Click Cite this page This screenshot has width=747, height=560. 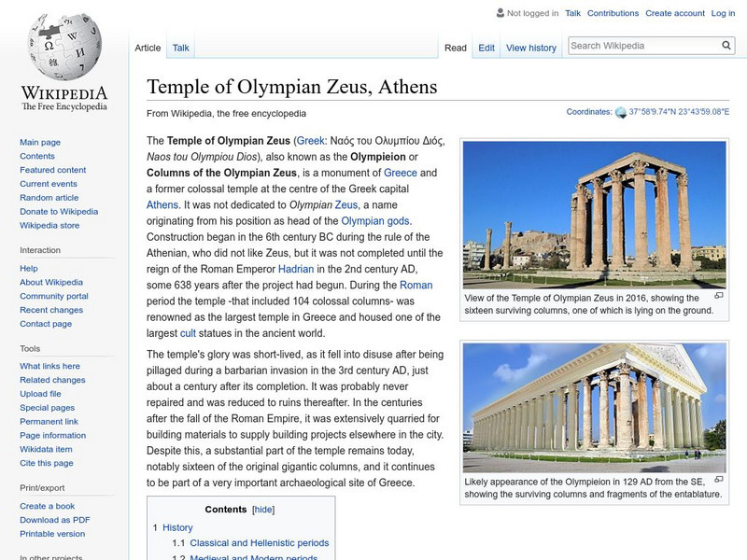point(46,463)
